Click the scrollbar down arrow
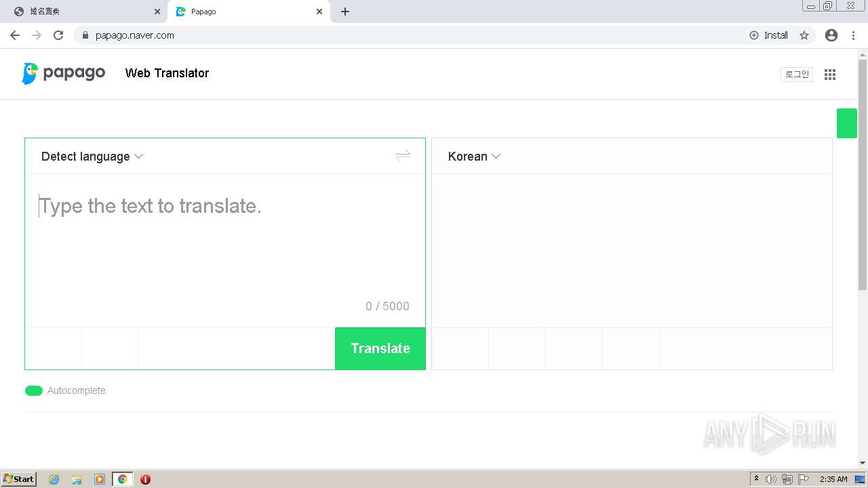Image resolution: width=868 pixels, height=488 pixels. (863, 463)
